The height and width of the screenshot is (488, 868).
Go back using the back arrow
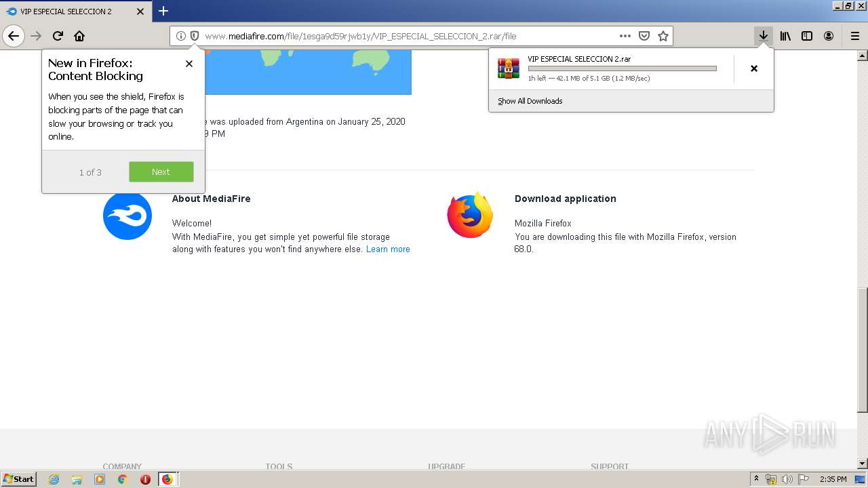coord(14,36)
